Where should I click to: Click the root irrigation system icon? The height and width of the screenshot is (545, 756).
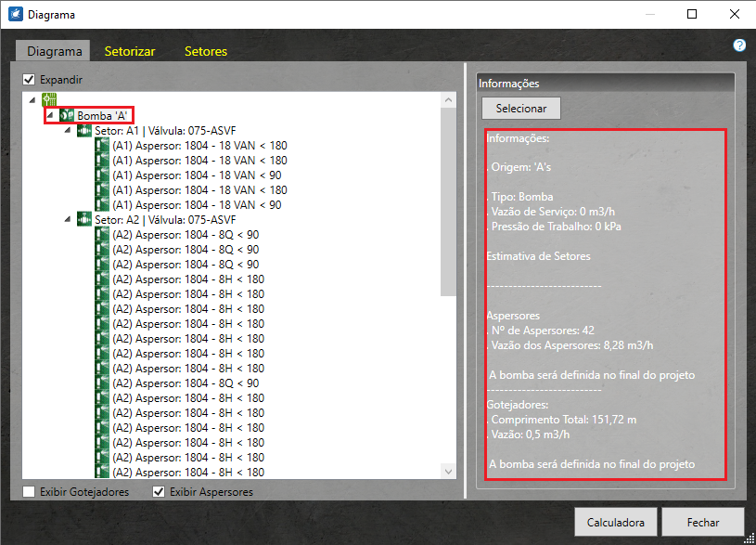[49, 100]
